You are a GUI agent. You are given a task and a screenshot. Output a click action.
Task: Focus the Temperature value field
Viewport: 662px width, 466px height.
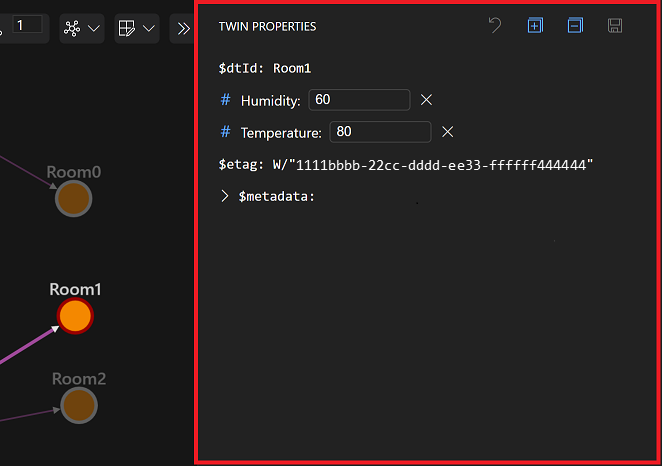point(380,132)
